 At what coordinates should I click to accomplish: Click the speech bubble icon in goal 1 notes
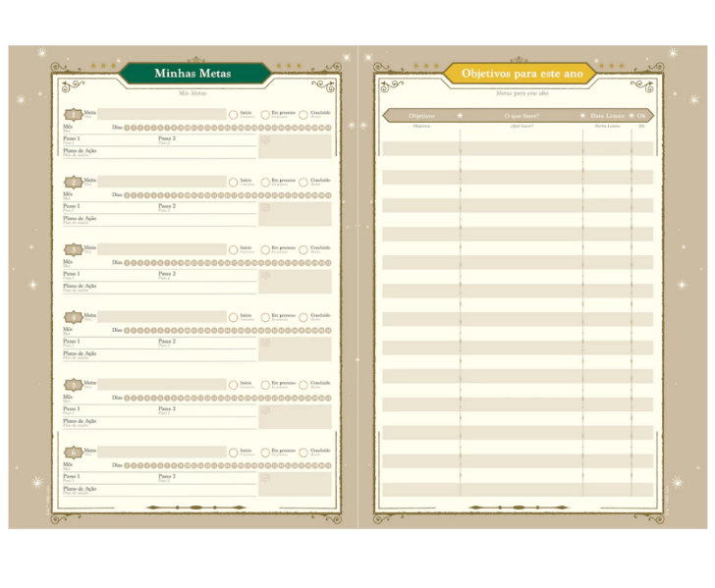[265, 140]
